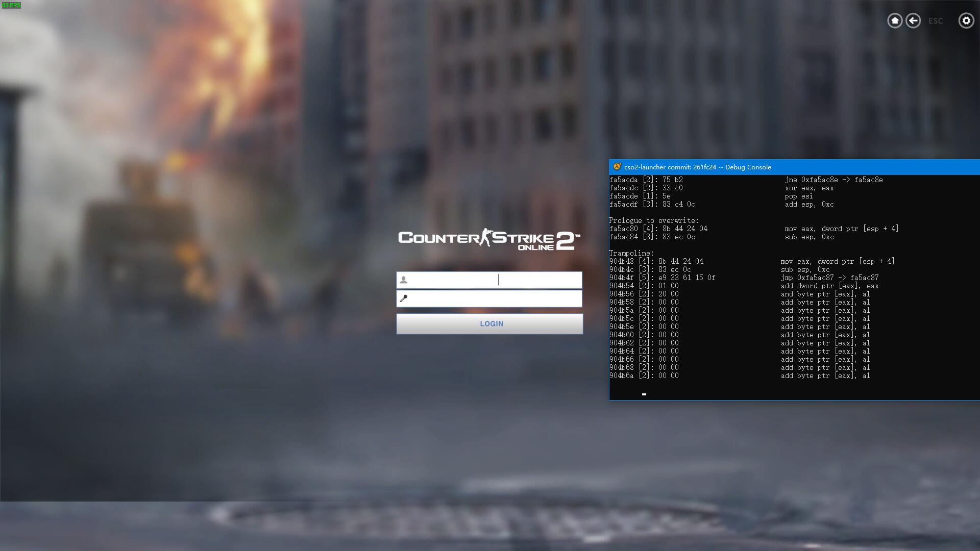Click the back arrow icon
The width and height of the screenshot is (980, 551).
coord(913,20)
